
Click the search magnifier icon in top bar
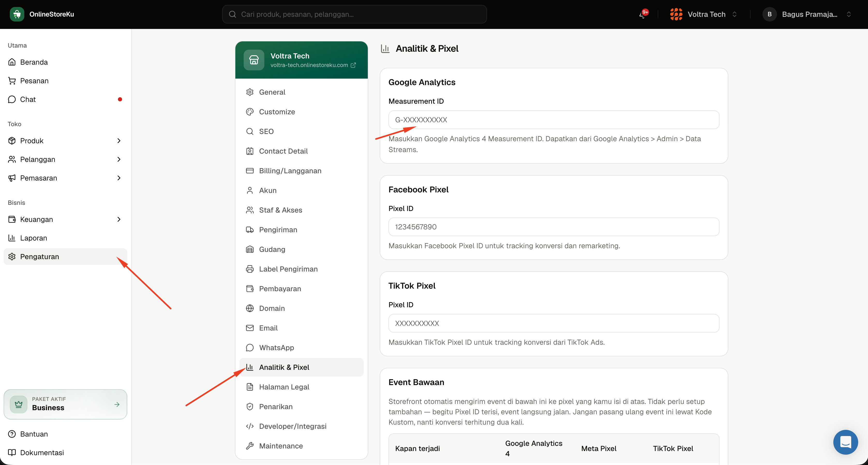click(x=232, y=14)
